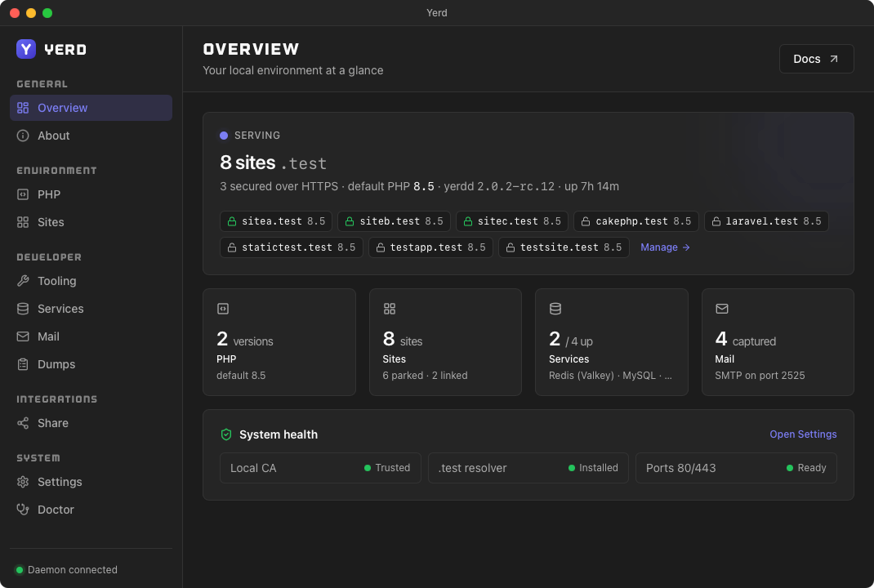The height and width of the screenshot is (588, 874).
Task: Go to the About page
Action: (91, 136)
